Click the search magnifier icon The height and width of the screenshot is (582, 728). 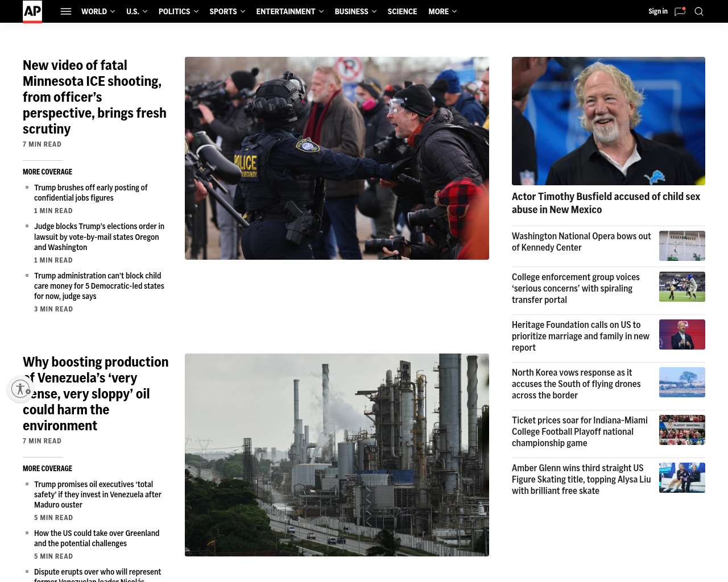click(x=699, y=11)
